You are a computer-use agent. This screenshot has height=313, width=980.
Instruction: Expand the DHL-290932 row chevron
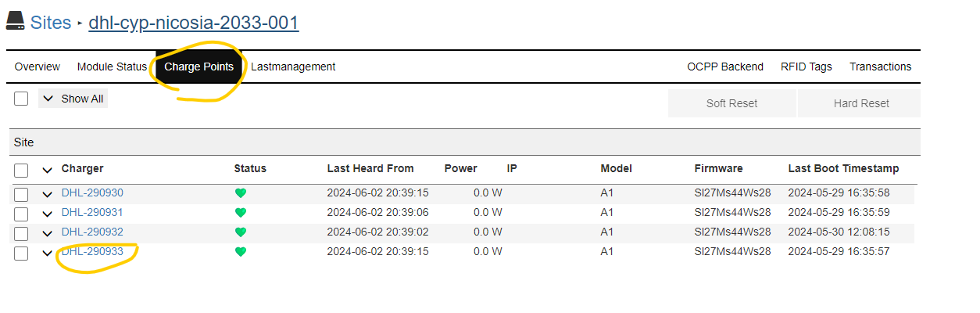coord(48,233)
